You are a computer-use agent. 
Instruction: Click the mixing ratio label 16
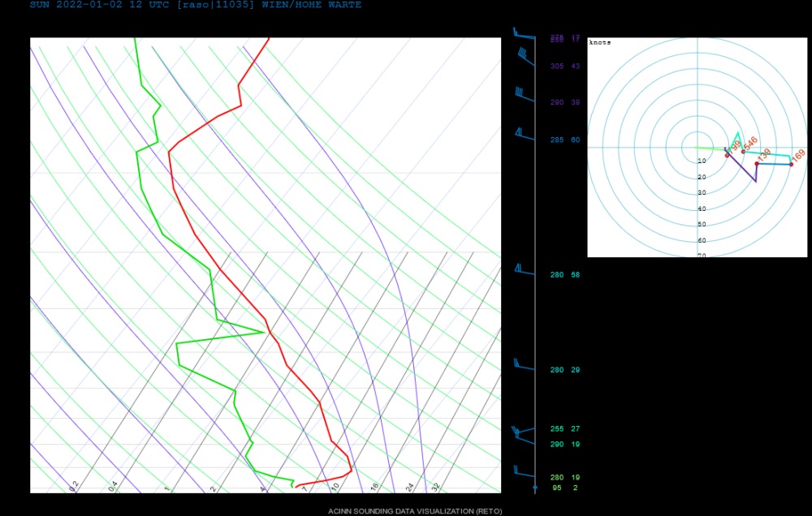[374, 487]
